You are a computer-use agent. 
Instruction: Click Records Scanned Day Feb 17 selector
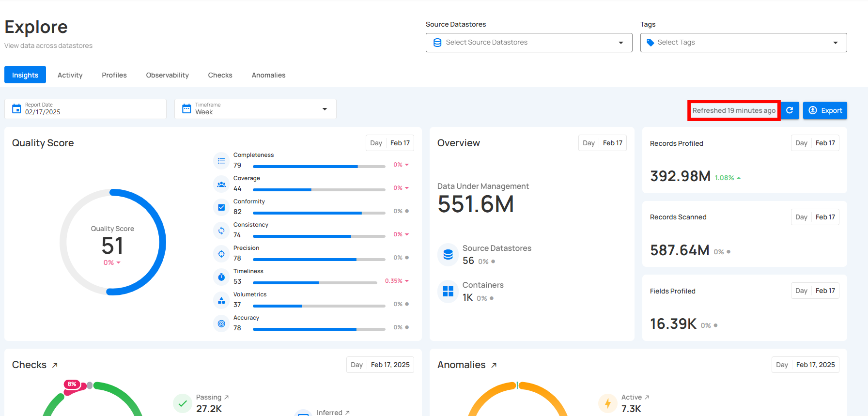815,217
